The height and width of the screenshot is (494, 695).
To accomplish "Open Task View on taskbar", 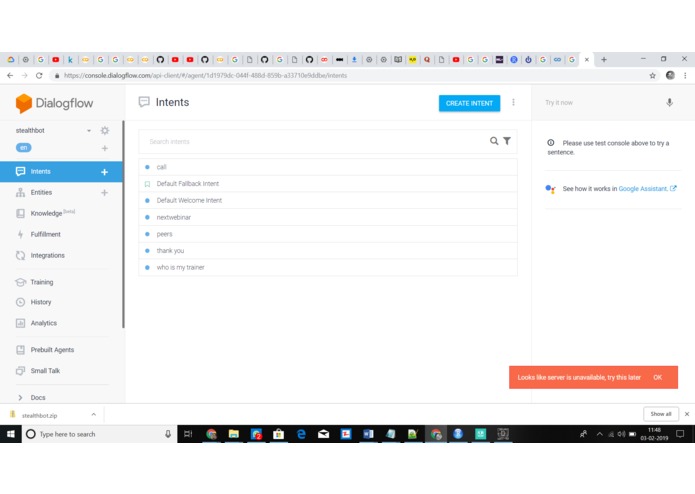I will [x=188, y=434].
